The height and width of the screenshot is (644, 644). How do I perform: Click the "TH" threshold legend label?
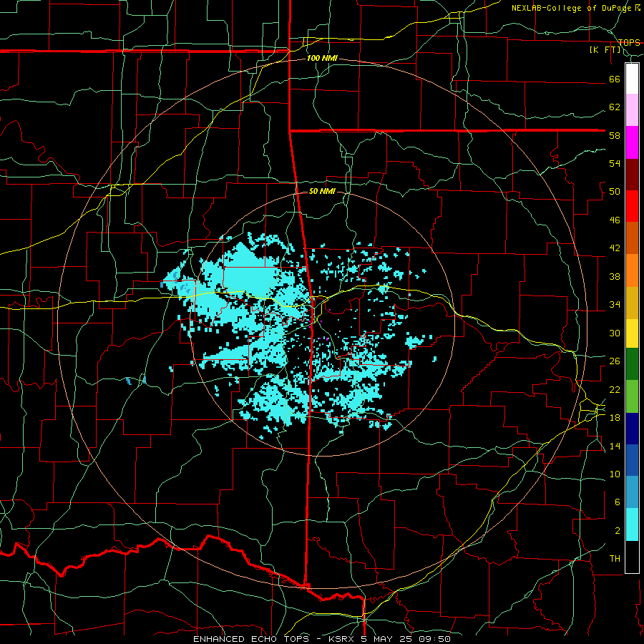click(x=615, y=559)
